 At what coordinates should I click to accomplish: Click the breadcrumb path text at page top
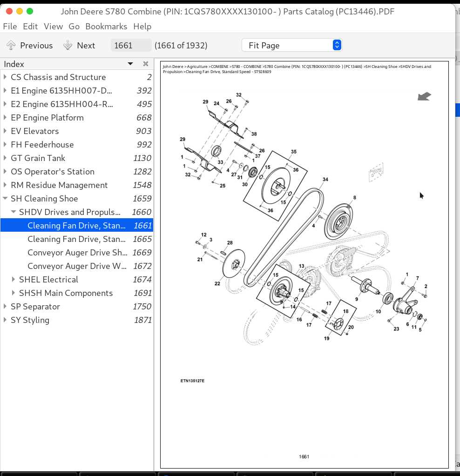[297, 69]
